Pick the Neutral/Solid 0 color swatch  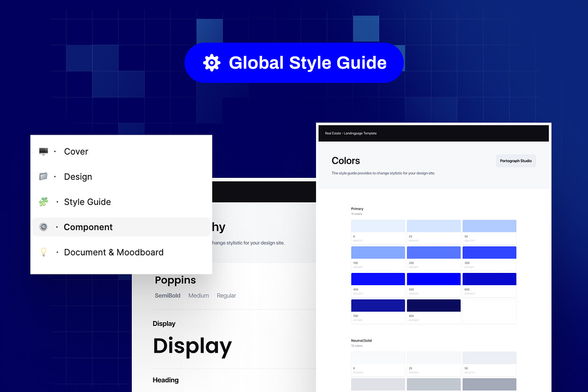coord(378,358)
